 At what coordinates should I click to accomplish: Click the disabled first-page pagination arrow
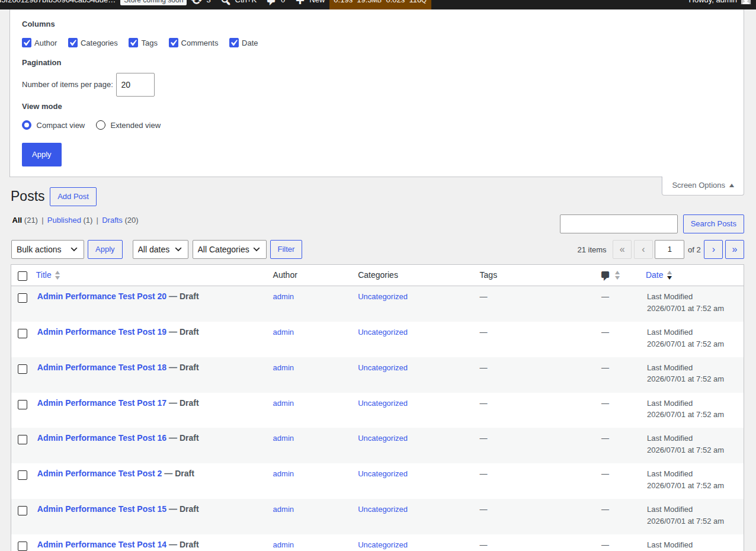(x=622, y=249)
